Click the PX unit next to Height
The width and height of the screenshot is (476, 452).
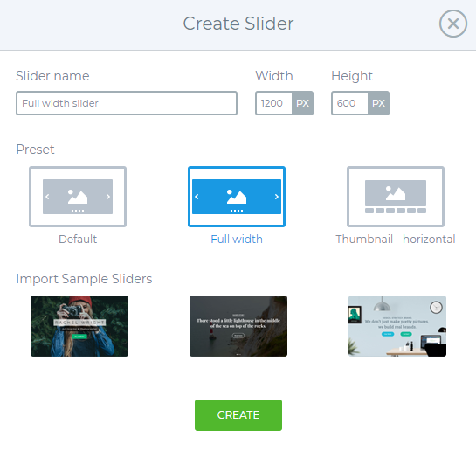[x=378, y=103]
